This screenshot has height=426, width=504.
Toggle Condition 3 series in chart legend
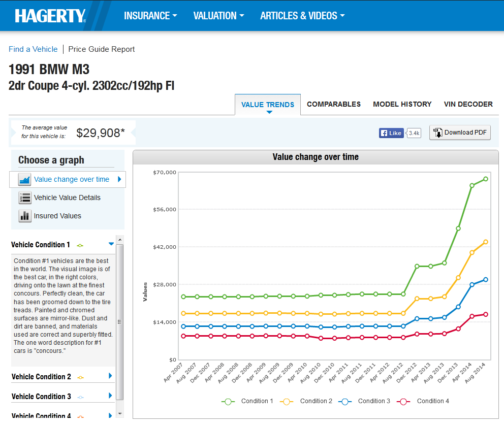click(x=364, y=401)
